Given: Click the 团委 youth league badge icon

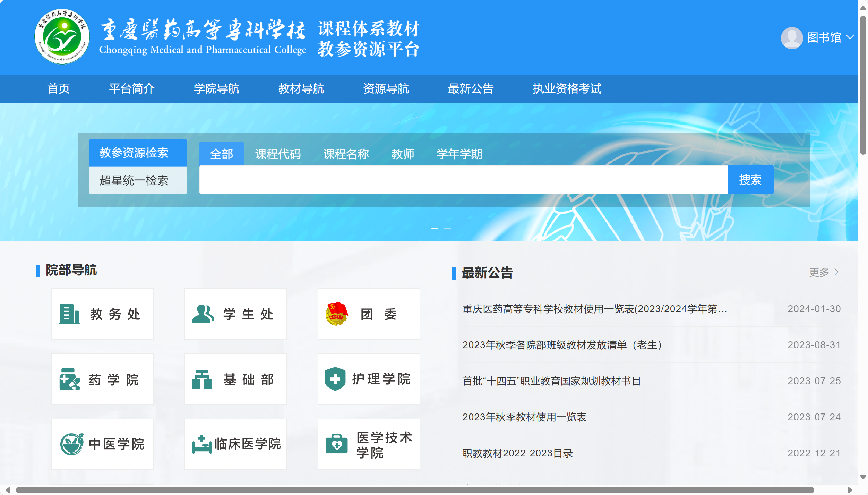Looking at the screenshot, I should coord(336,314).
